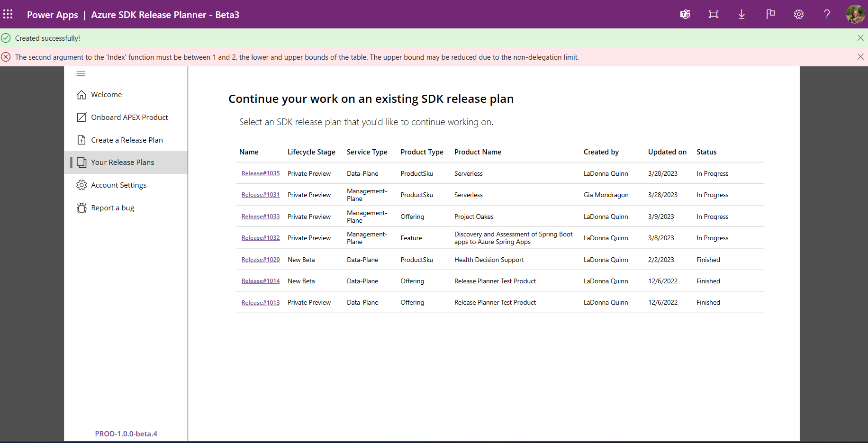This screenshot has width=868, height=443.
Task: Enter full screen mode
Action: 713,14
